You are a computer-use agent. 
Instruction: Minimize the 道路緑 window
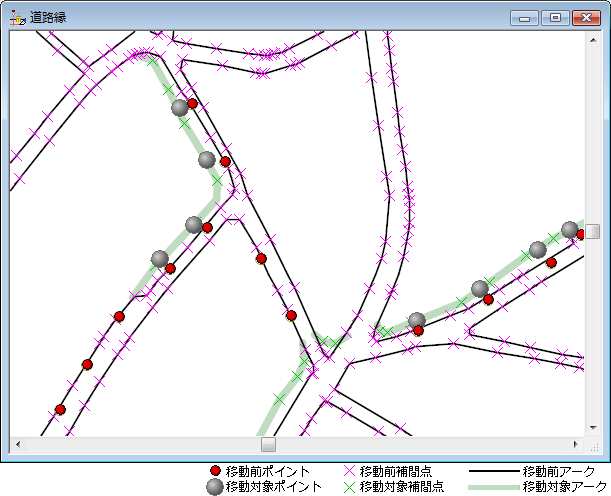(524, 18)
